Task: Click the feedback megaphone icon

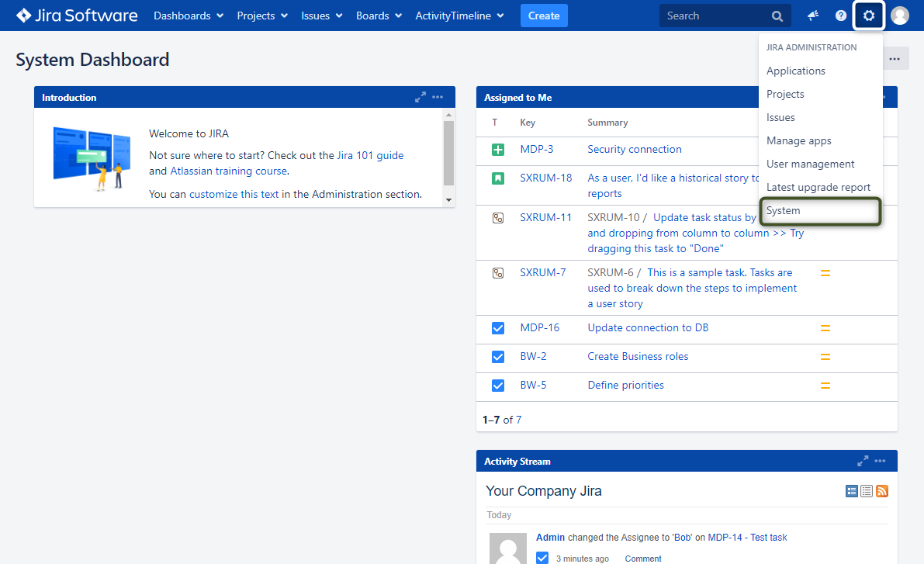Action: pos(813,16)
